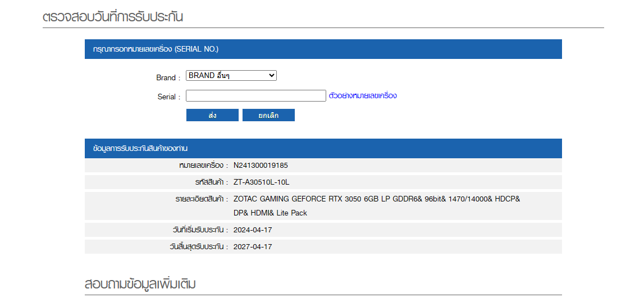The image size is (644, 298).
Task: Click the หมายเลขเครื่อง row label
Action: (203, 166)
